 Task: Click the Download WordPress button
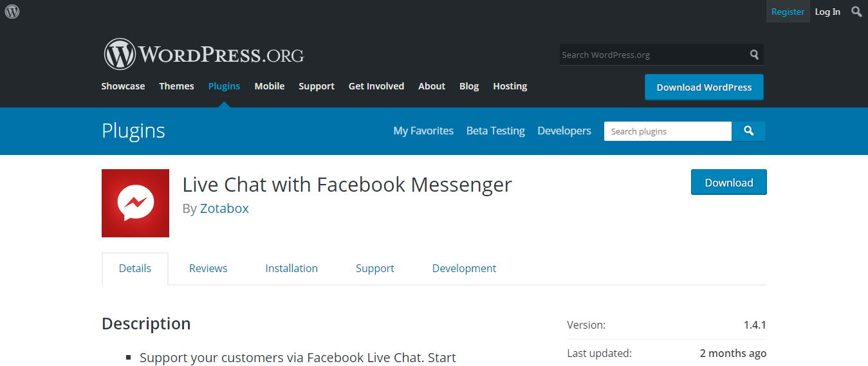tap(704, 87)
